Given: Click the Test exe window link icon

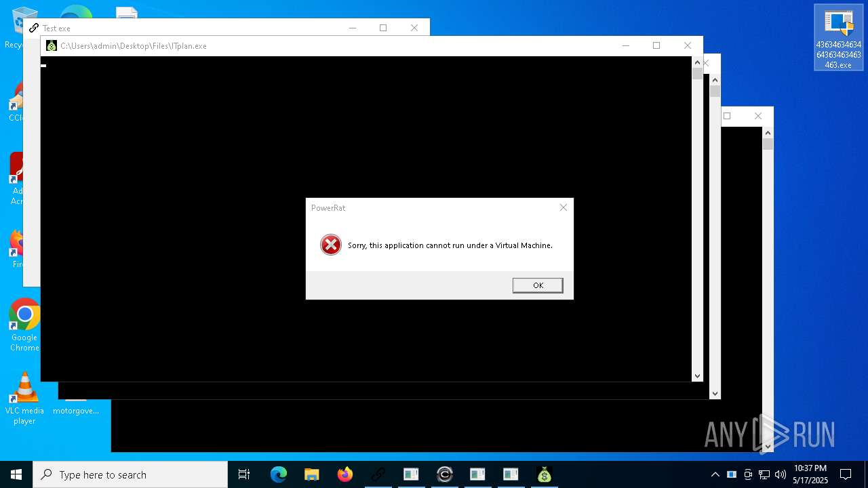Looking at the screenshot, I should pos(34,28).
